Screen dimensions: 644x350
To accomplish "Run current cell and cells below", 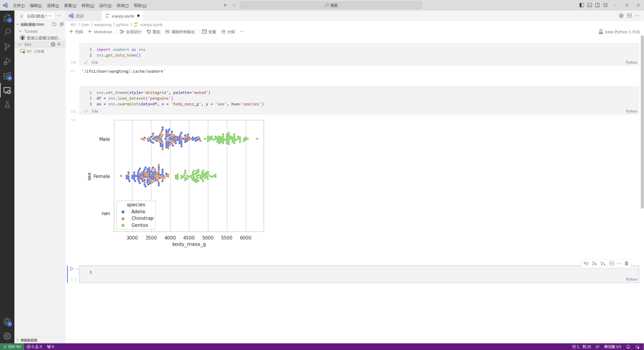I will pyautogui.click(x=603, y=264).
